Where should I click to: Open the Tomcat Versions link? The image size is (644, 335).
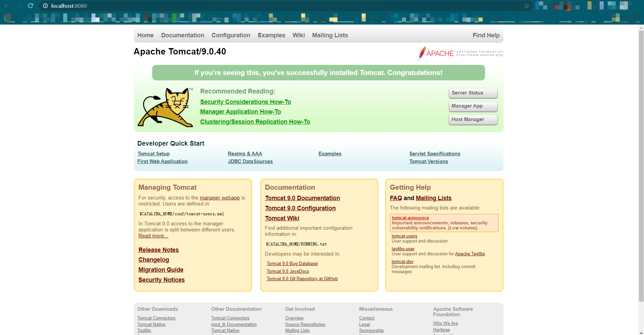click(x=429, y=161)
